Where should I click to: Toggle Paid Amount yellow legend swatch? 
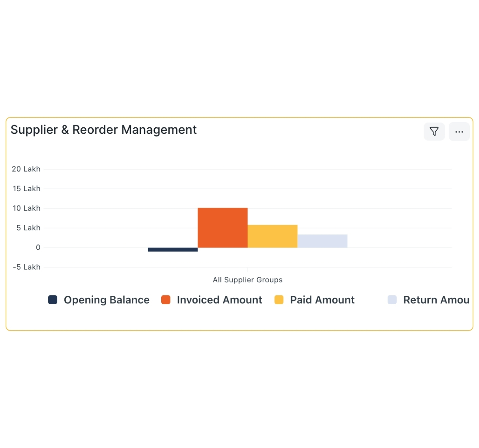click(279, 300)
